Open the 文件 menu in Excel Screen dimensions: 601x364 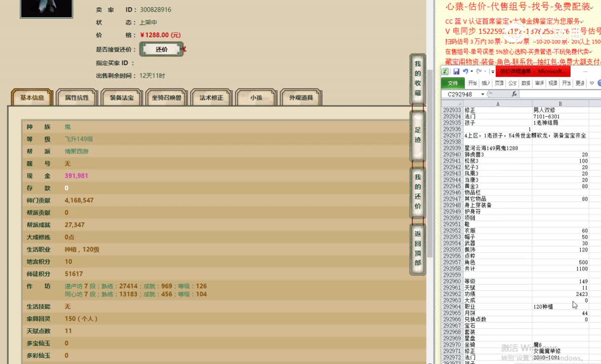pyautogui.click(x=454, y=83)
